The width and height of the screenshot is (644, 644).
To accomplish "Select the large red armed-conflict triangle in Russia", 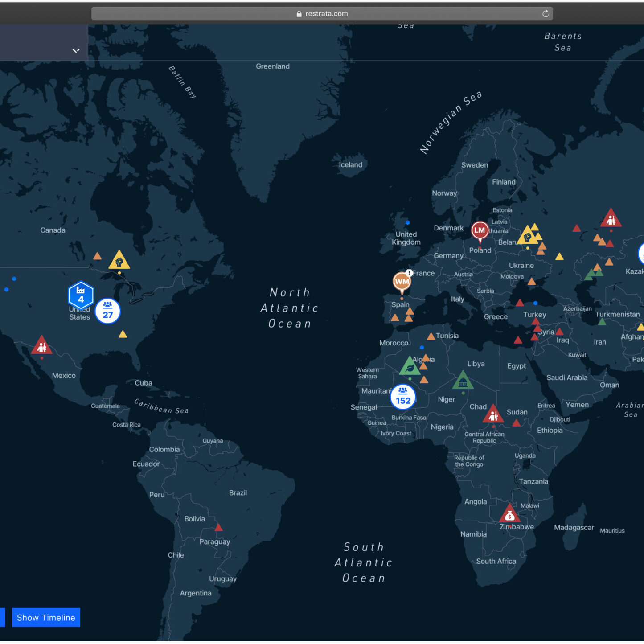I will click(611, 218).
